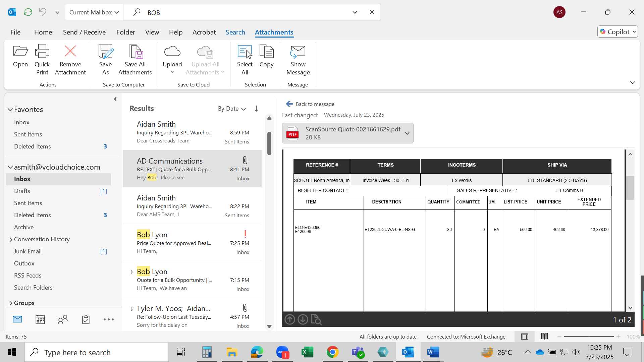Open the Current Mailbox scope dropdown
Viewport: 644px width, 362px height.
[x=94, y=12]
